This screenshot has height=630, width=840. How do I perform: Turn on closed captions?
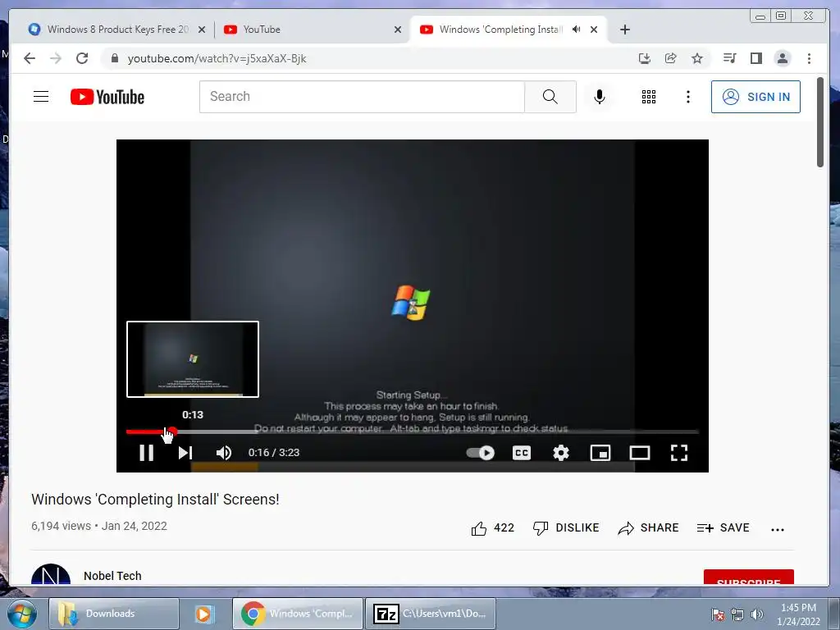coord(521,453)
